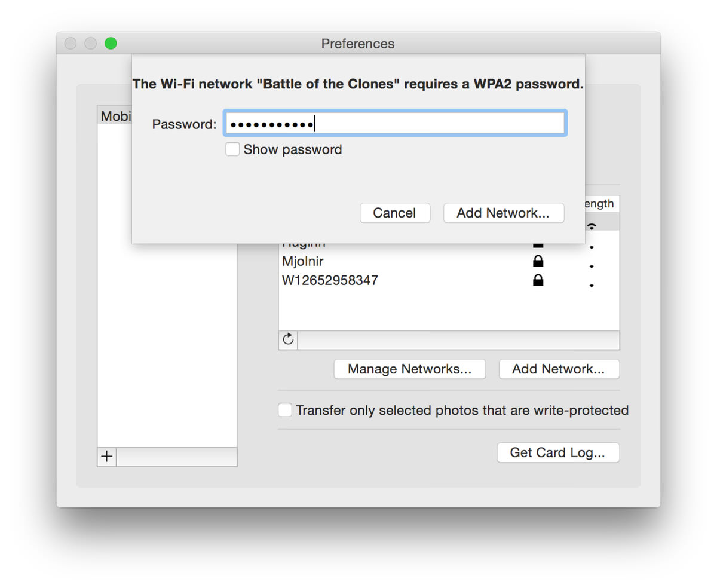Click the green zoom window button

pyautogui.click(x=111, y=43)
